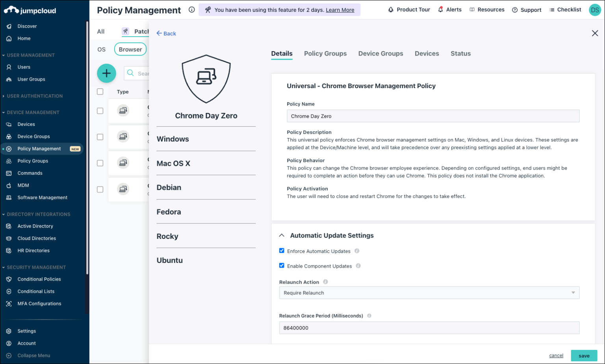Open Active Directory integrations
This screenshot has height=364, width=605.
35,226
